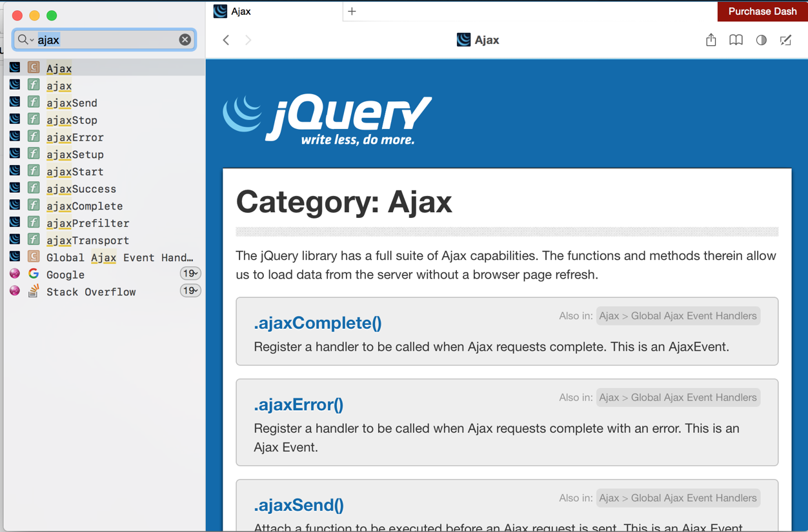The image size is (808, 532).
Task: Click the function f icon beside ajaxError
Action: pyautogui.click(x=34, y=136)
